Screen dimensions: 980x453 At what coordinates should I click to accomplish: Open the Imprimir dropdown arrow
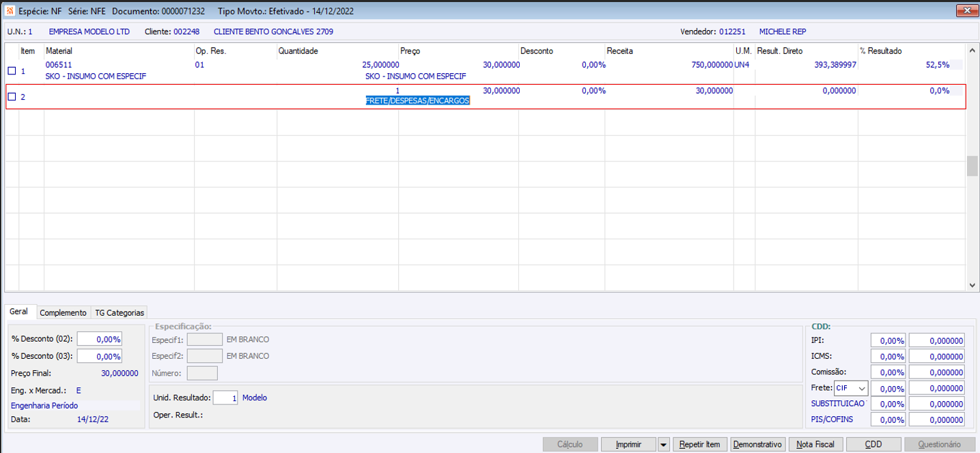664,445
